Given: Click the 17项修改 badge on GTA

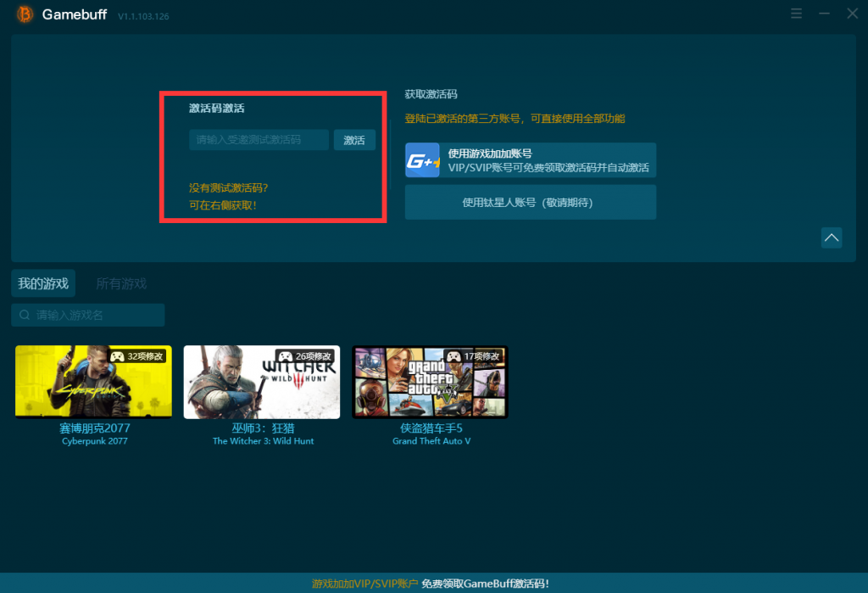Looking at the screenshot, I should [473, 356].
